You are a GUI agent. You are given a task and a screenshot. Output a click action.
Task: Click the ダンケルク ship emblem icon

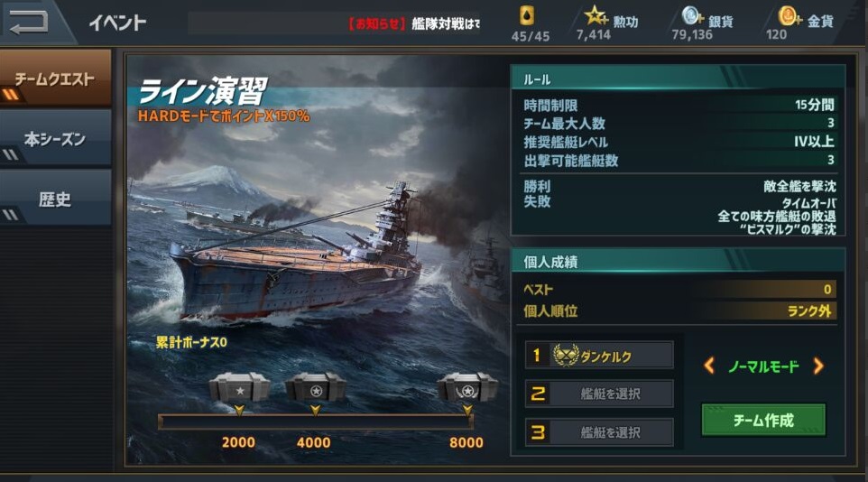point(566,355)
